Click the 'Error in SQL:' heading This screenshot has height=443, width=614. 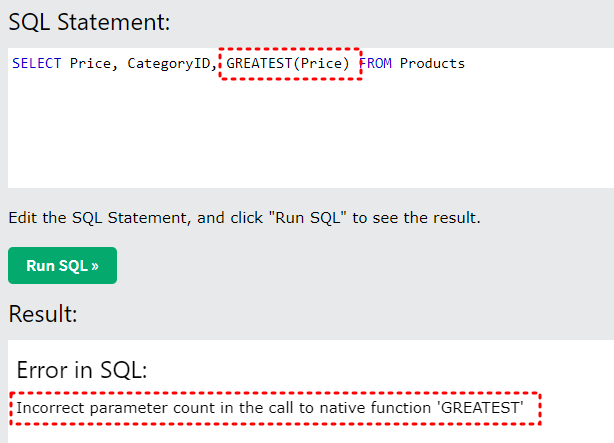82,369
